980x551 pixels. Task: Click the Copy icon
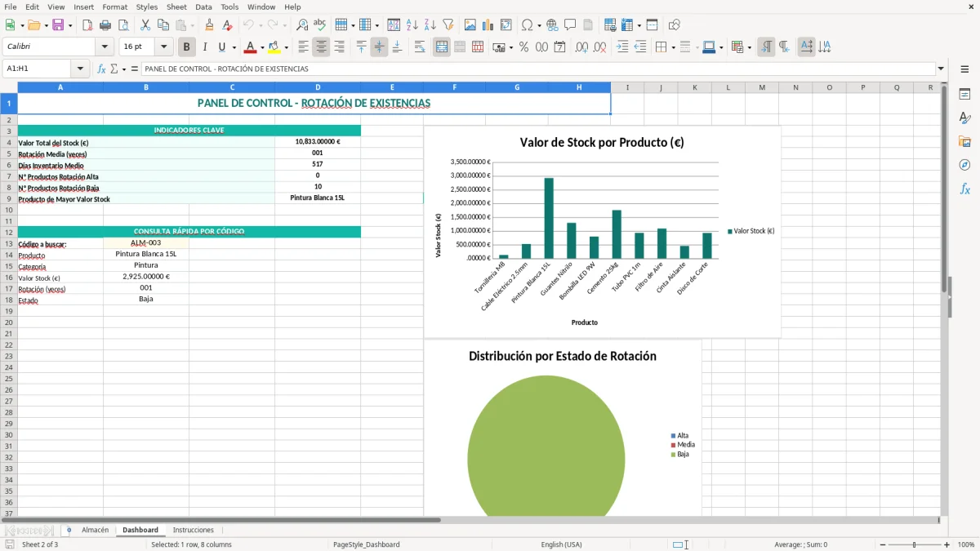[x=163, y=25]
